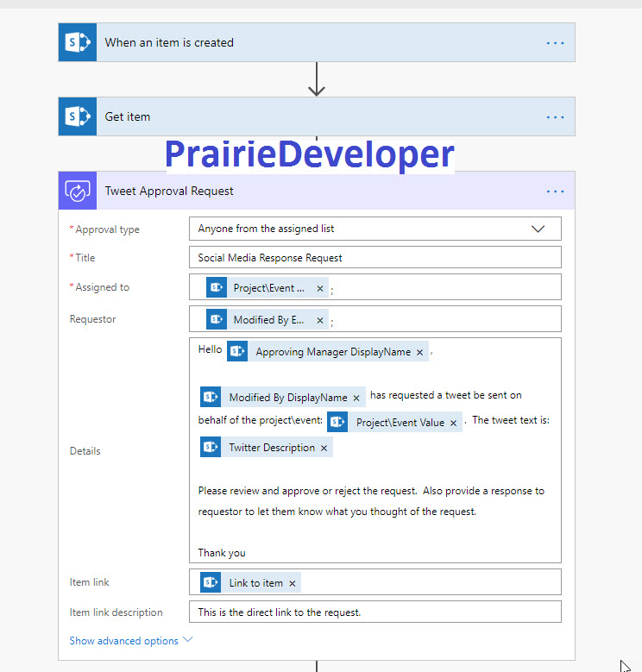Click the 'Thank you' text in Details
The width and height of the screenshot is (642, 672).
222,553
